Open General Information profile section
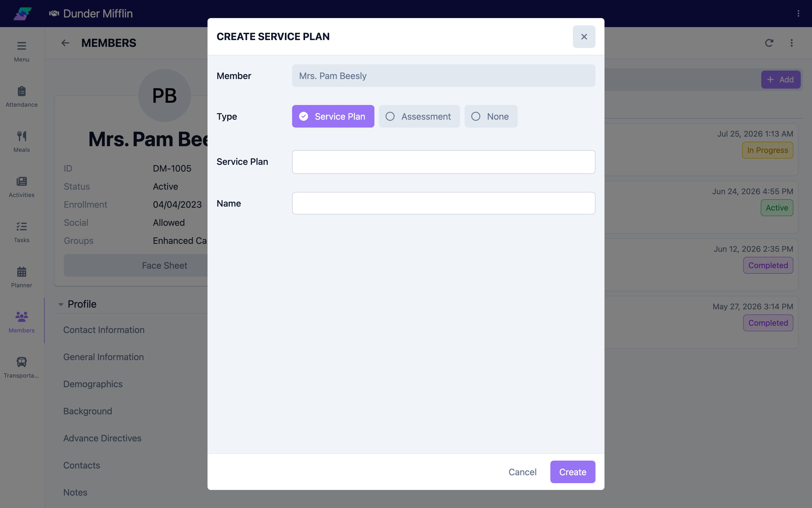812x508 pixels. tap(103, 357)
